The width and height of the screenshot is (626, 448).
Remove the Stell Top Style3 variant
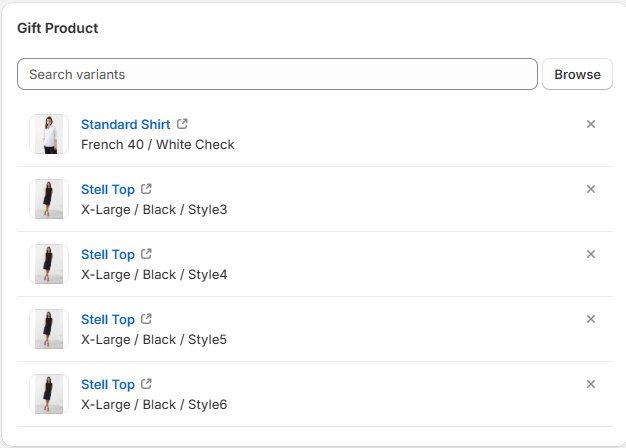tap(591, 189)
